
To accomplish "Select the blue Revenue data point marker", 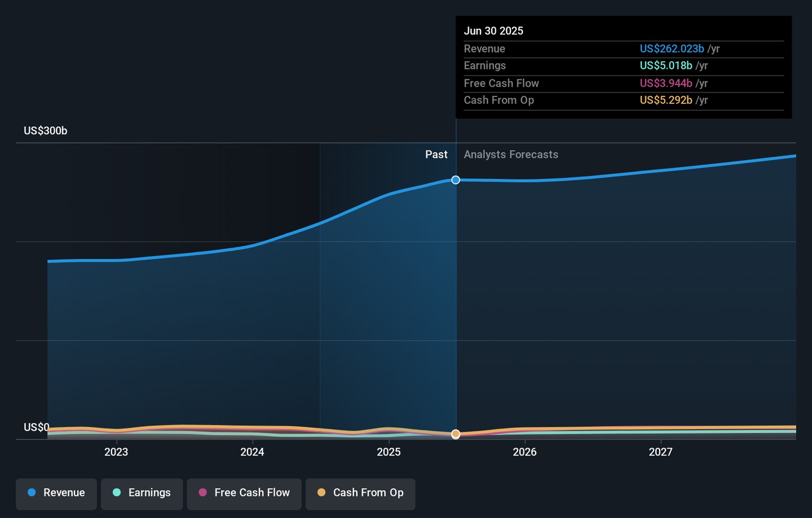I will click(x=456, y=180).
